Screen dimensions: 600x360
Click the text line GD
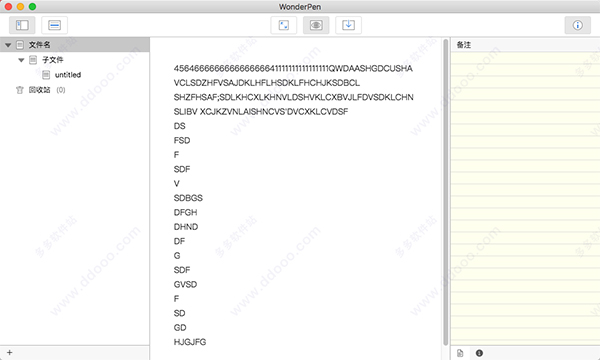(x=180, y=328)
